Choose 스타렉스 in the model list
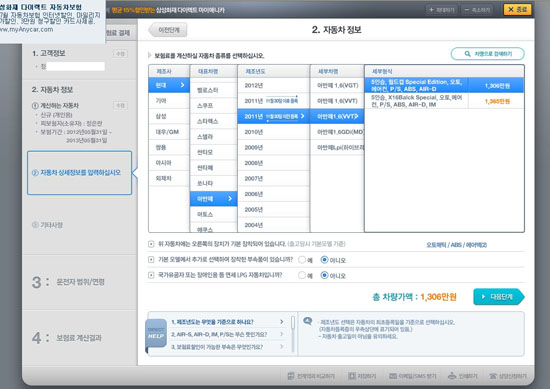The image size is (550, 389). click(214, 121)
